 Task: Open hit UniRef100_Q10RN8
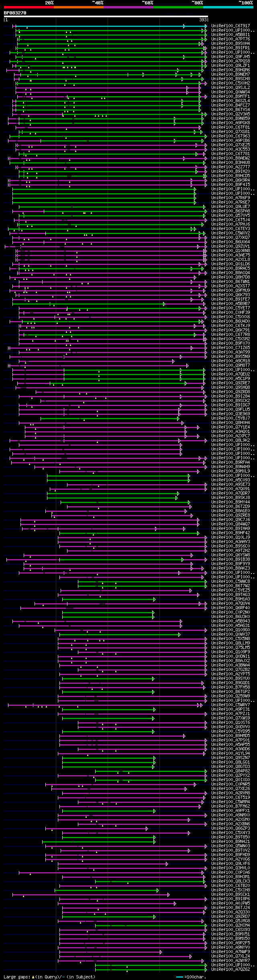tap(231, 251)
